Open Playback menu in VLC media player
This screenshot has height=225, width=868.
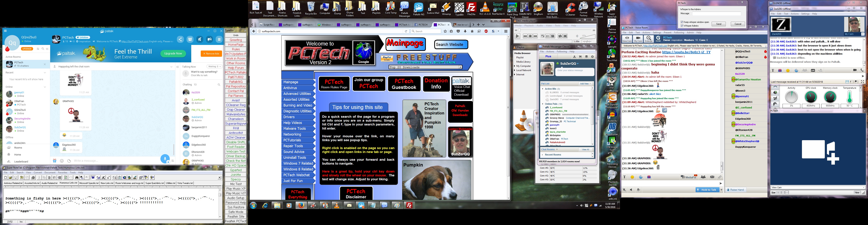pyautogui.click(x=529, y=26)
